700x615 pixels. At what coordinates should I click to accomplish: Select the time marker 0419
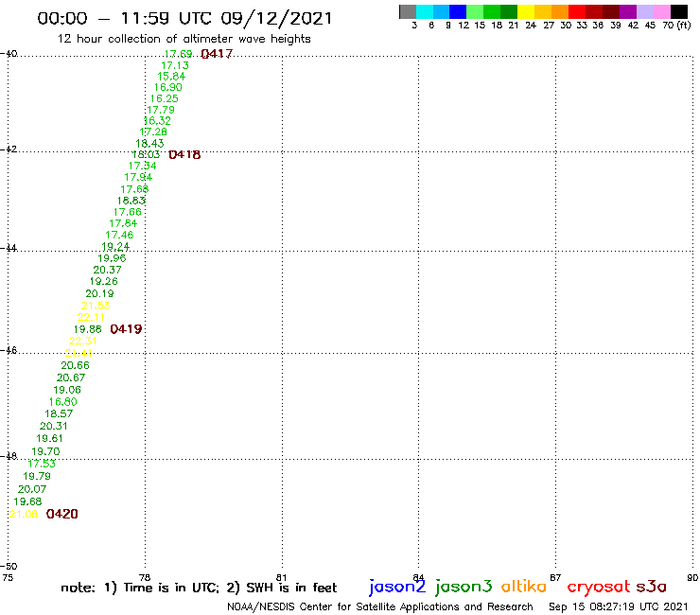pyautogui.click(x=126, y=329)
